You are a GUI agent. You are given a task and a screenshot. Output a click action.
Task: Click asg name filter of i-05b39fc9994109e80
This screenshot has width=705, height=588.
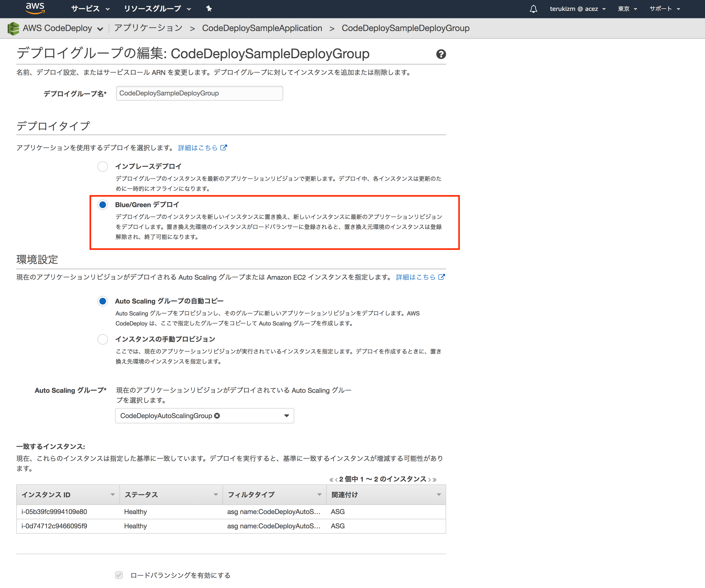point(274,512)
